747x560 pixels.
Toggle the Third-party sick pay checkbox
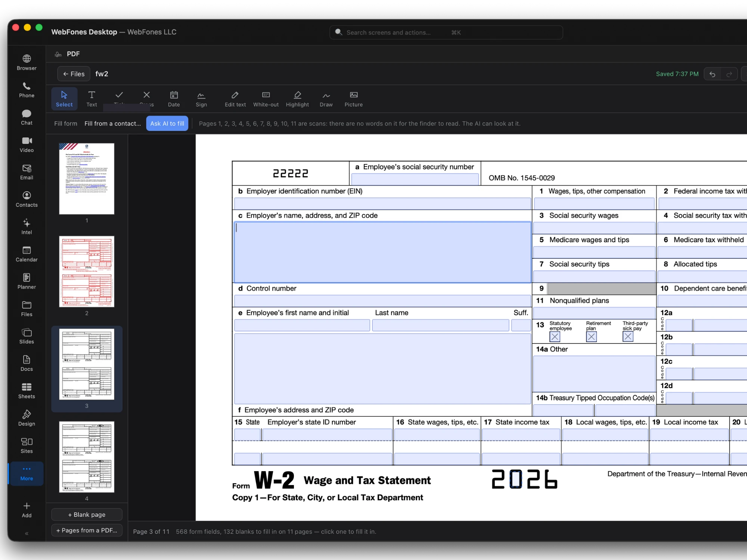point(628,337)
